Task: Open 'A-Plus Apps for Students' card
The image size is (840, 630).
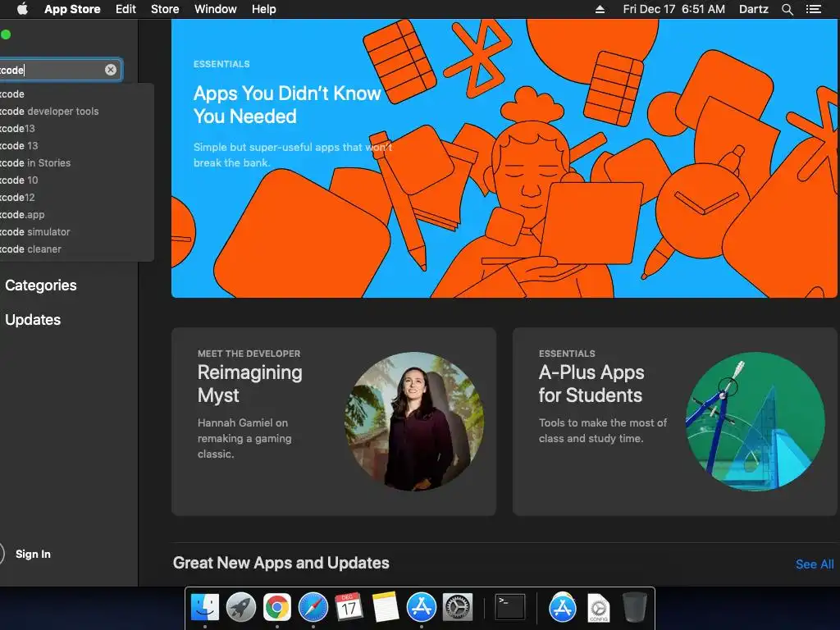Action: coord(674,422)
